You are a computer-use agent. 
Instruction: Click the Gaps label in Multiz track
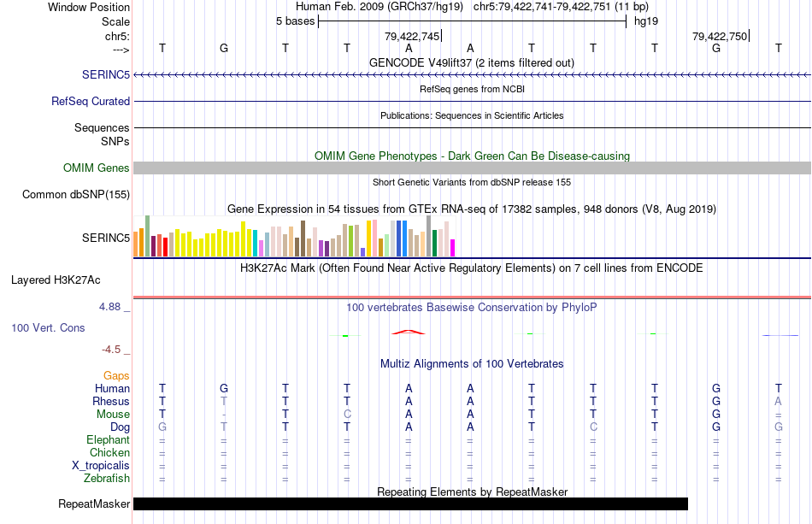116,375
